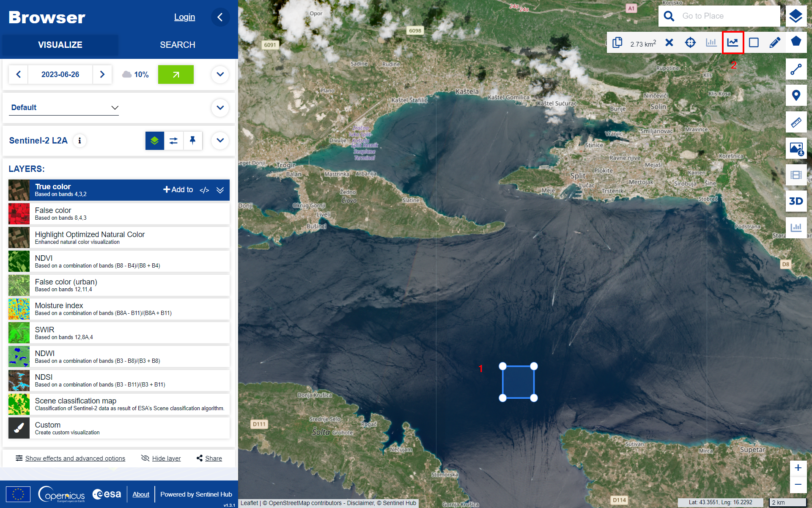This screenshot has width=812, height=508.
Task: Toggle the compare split mode button
Action: coord(173,141)
